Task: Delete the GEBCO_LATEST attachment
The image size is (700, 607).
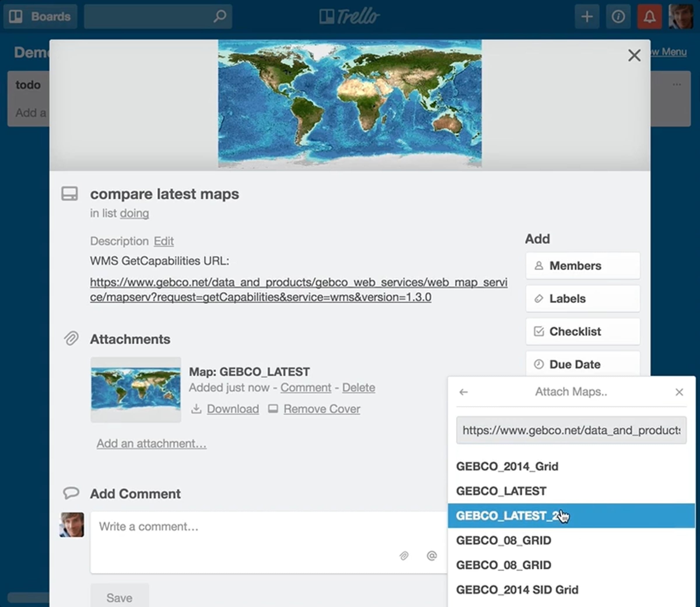Action: [x=358, y=387]
